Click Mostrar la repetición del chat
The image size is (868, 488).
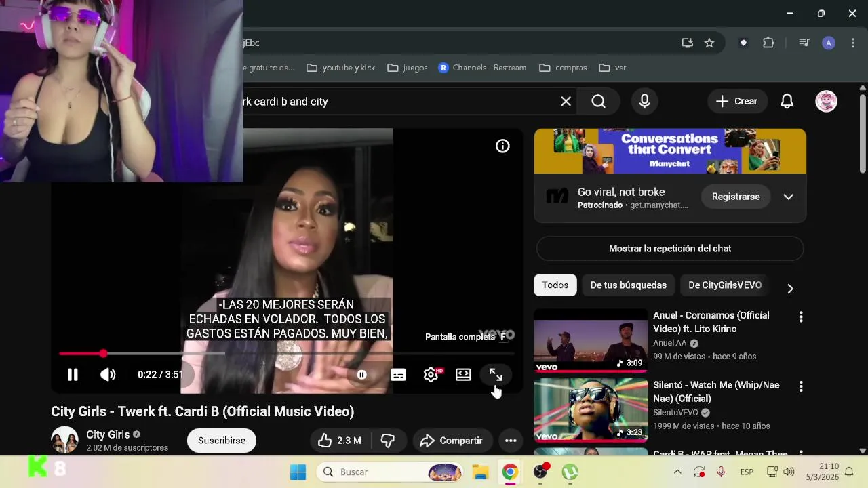670,249
